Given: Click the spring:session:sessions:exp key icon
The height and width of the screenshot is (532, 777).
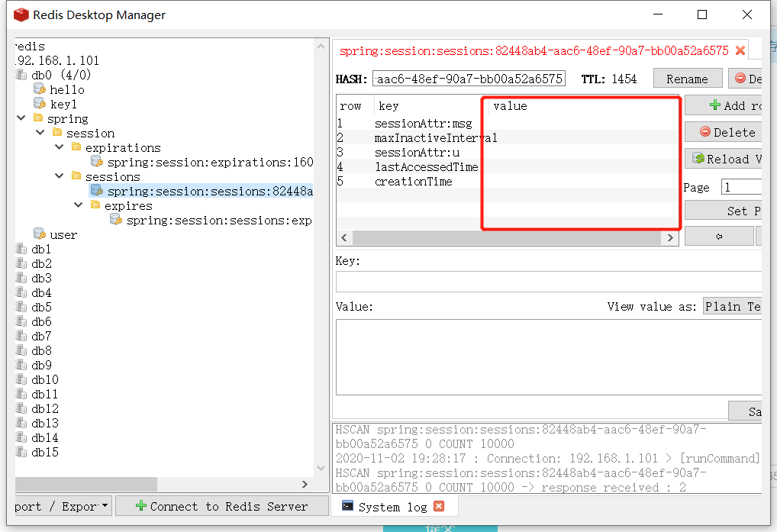Looking at the screenshot, I should 116,219.
